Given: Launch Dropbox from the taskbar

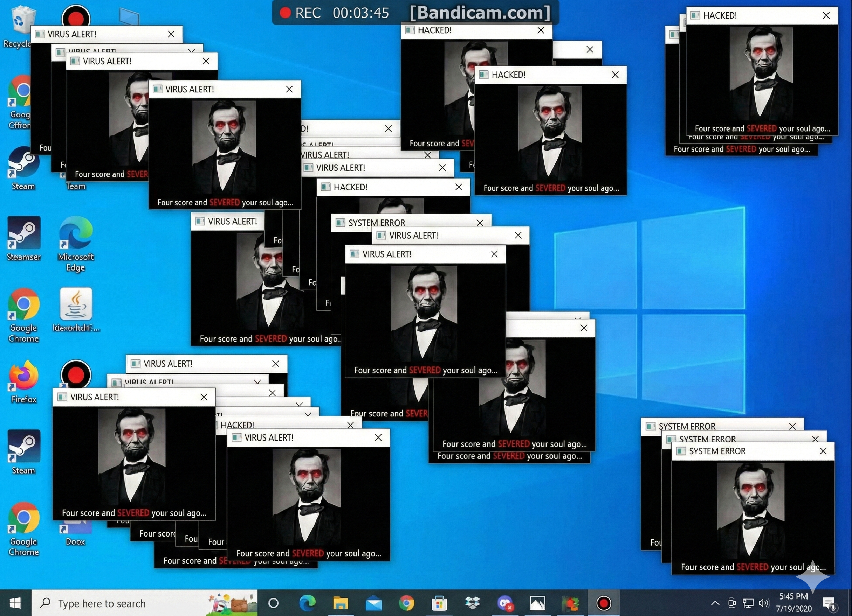Looking at the screenshot, I should [472, 603].
